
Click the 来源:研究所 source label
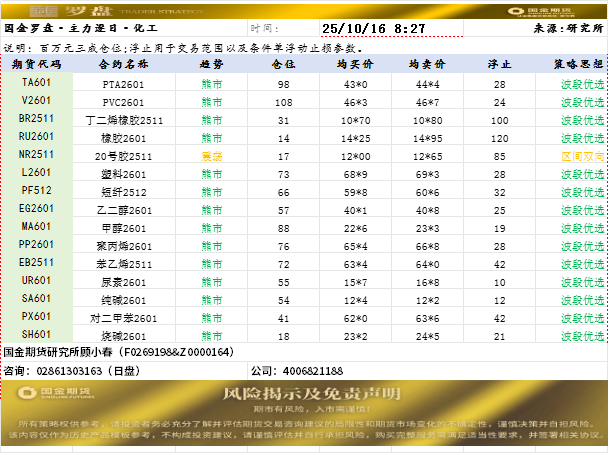click(568, 29)
